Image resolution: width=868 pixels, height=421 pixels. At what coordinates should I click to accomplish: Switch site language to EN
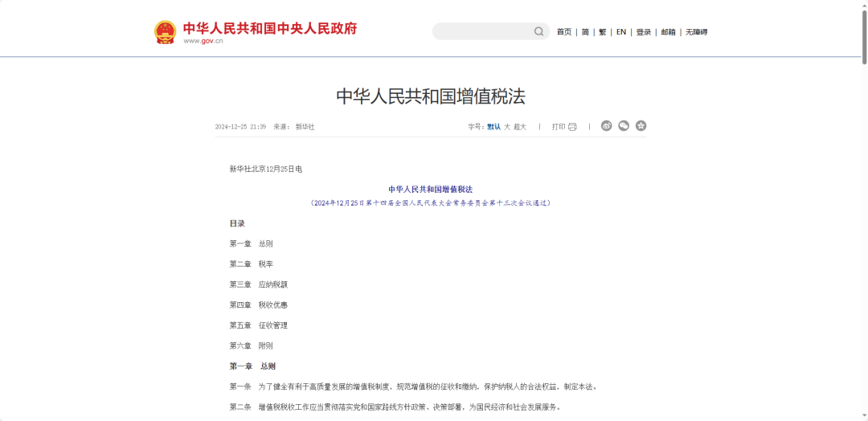point(621,32)
